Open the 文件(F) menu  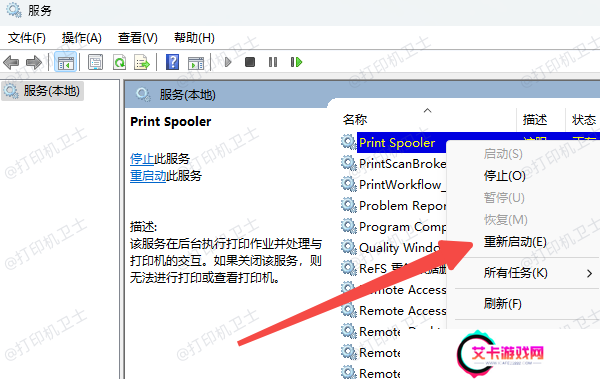click(27, 38)
